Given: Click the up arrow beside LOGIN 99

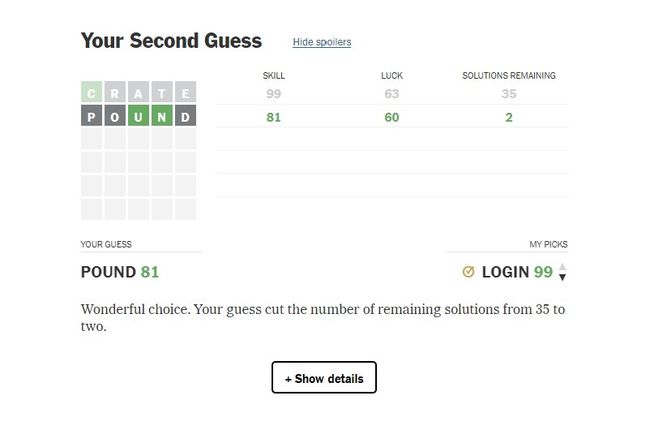Looking at the screenshot, I should (x=562, y=267).
